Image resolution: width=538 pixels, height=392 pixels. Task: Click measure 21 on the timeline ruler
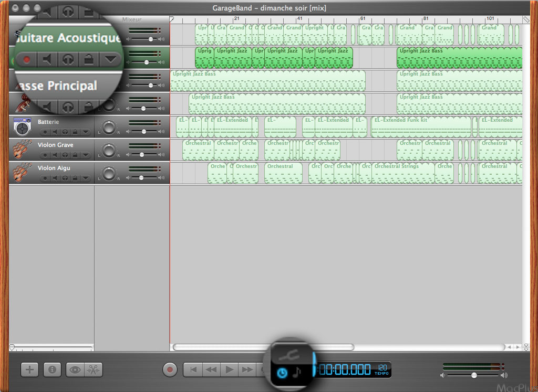pyautogui.click(x=236, y=19)
